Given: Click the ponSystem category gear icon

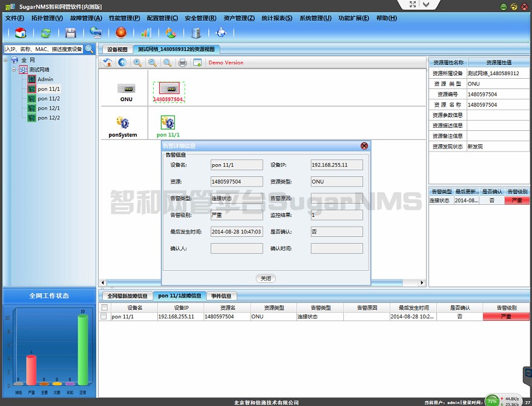Looking at the screenshot, I should click(123, 122).
